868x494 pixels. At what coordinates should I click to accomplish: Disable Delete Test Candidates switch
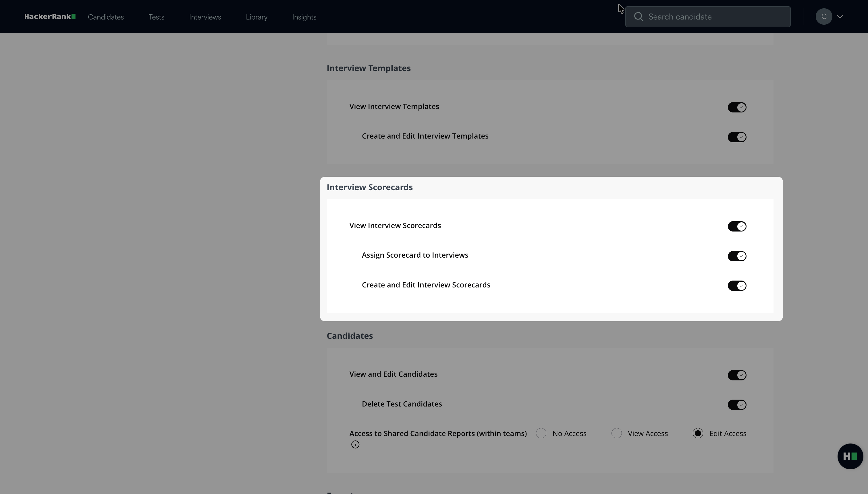(736, 405)
